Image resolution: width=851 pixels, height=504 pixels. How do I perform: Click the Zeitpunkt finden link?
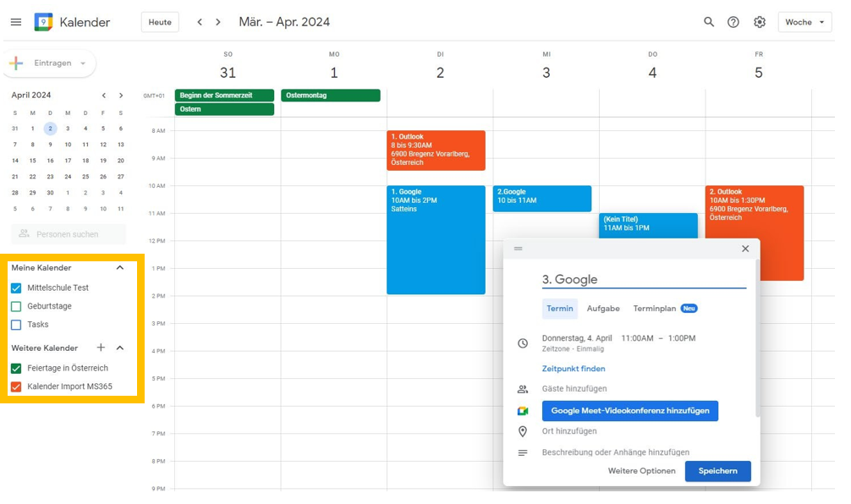(x=574, y=369)
